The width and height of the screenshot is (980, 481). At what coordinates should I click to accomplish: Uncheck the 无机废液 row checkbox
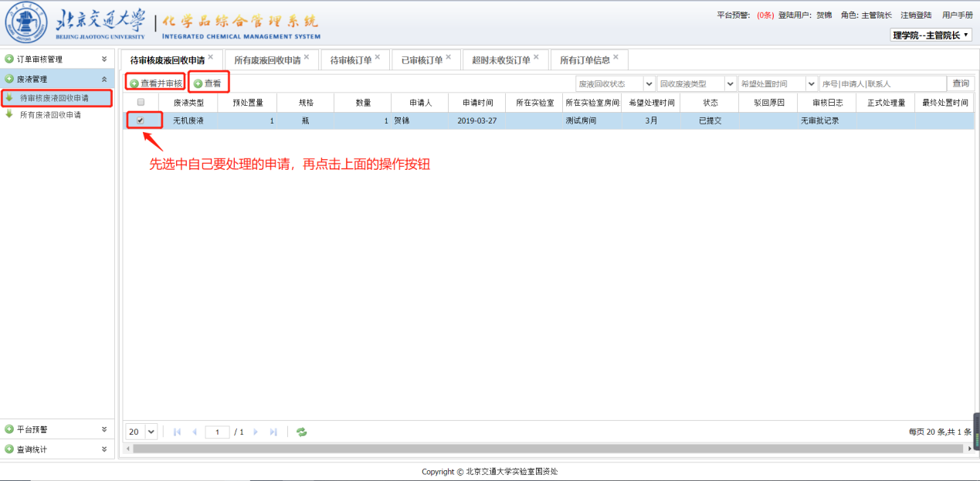[141, 120]
